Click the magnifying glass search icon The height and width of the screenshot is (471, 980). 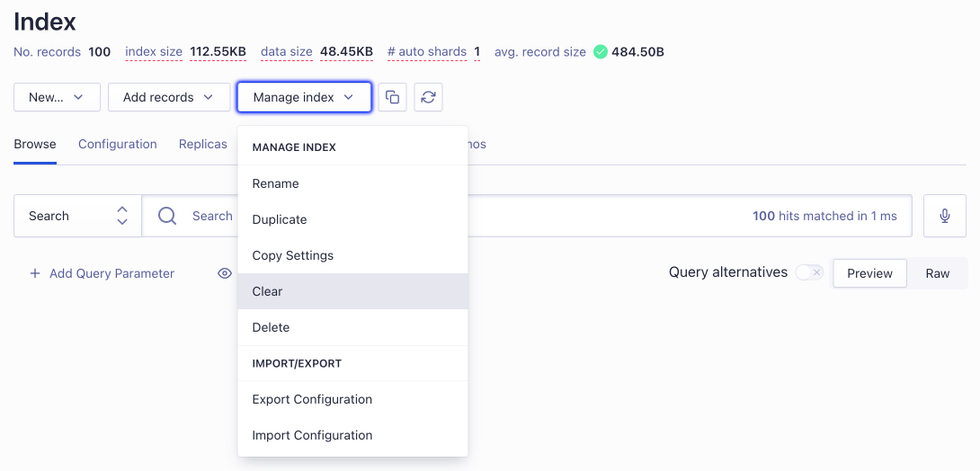(x=167, y=216)
